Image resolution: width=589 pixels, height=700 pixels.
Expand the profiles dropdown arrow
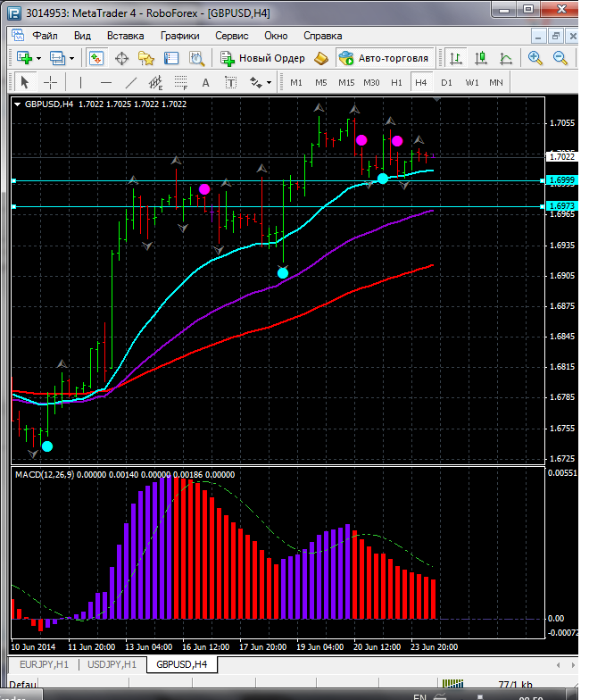coord(72,58)
